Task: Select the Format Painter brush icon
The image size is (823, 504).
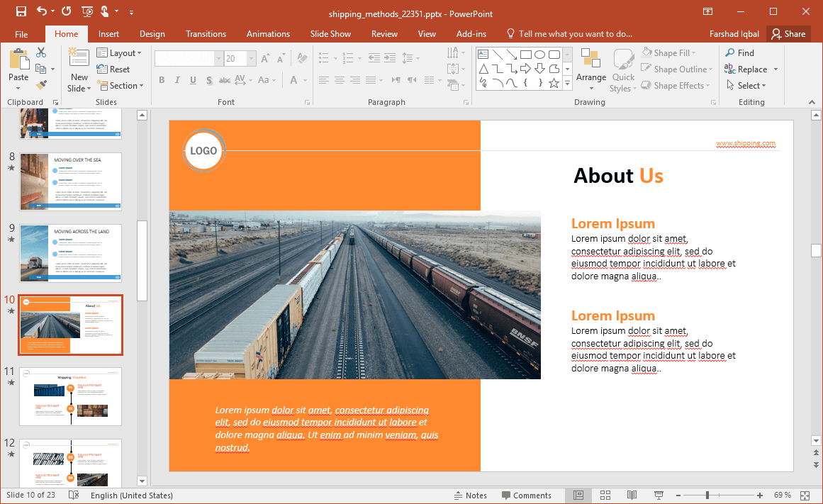Action: point(41,85)
